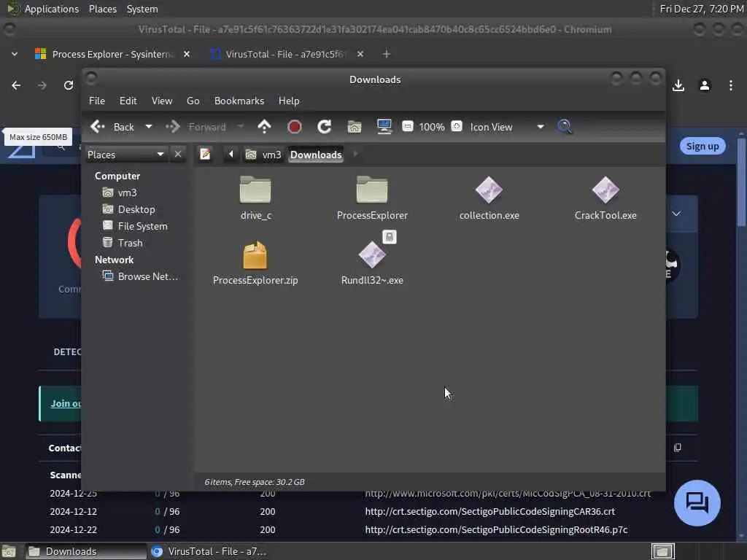
Task: Open the sectigo CAR36.crt URL link
Action: [489, 511]
